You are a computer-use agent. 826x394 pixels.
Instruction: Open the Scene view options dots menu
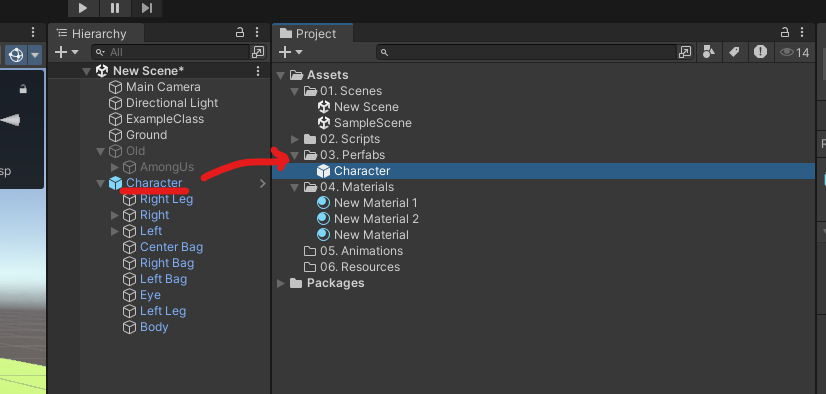33,33
